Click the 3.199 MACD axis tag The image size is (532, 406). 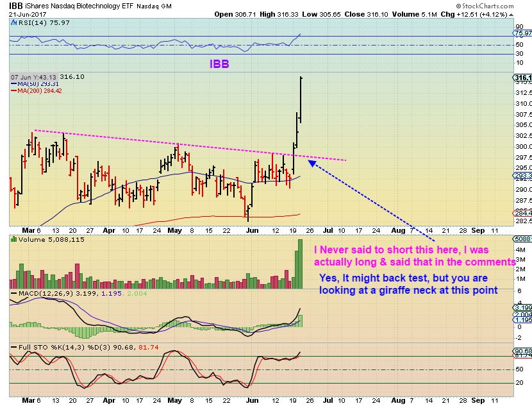coord(523,308)
